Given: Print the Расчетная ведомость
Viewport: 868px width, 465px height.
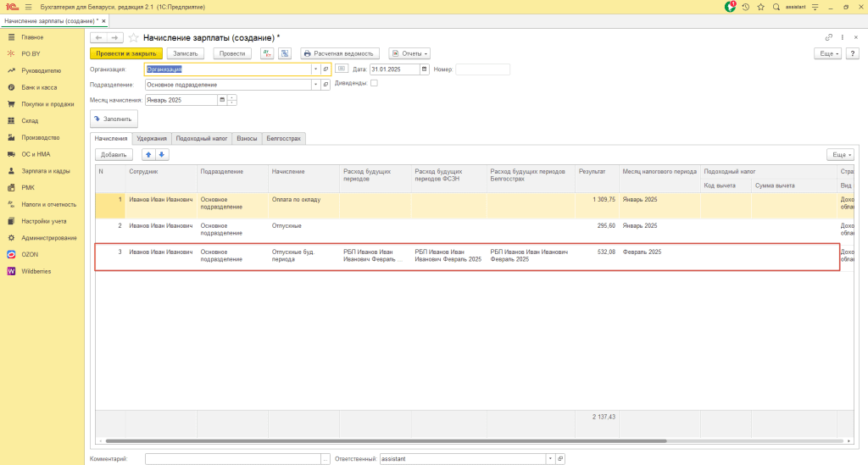Looking at the screenshot, I should pos(340,53).
